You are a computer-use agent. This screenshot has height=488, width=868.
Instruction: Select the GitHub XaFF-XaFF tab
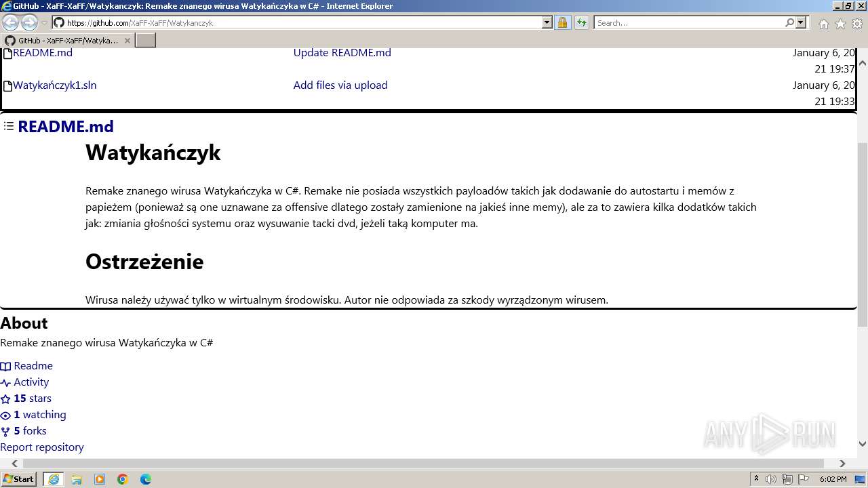pyautogui.click(x=67, y=40)
